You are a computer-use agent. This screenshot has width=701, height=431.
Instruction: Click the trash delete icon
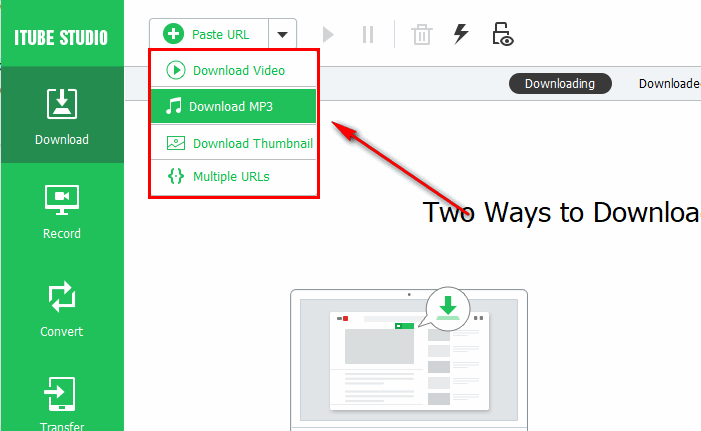pos(422,34)
